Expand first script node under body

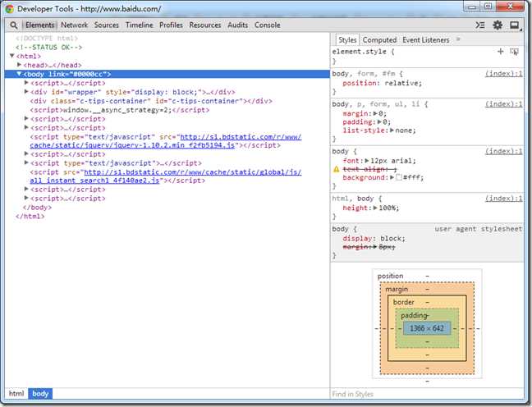pos(26,82)
